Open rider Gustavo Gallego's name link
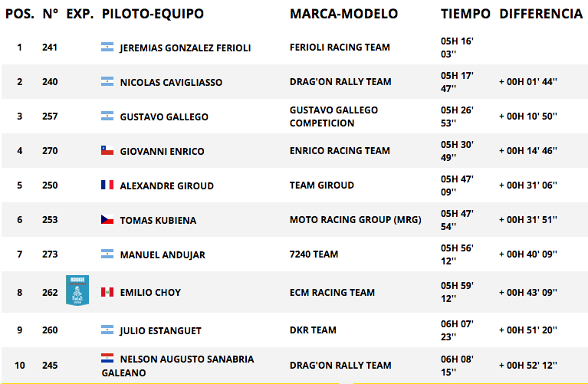 coord(164,117)
